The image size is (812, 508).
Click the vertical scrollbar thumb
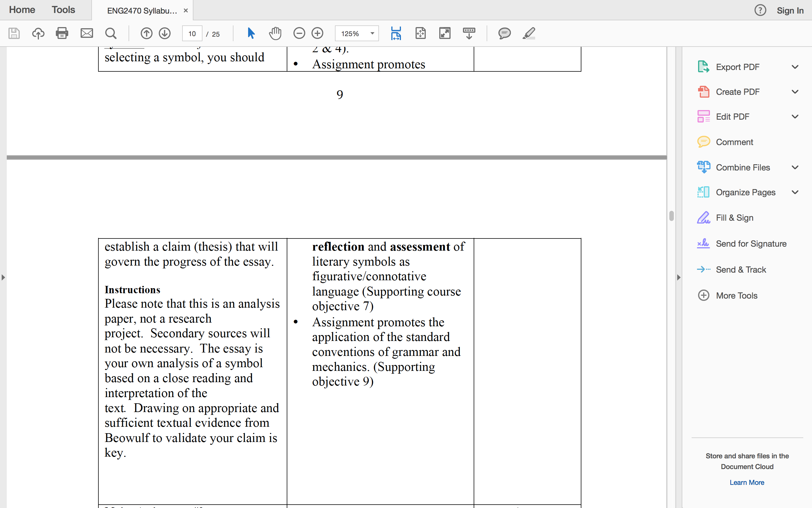[671, 216]
